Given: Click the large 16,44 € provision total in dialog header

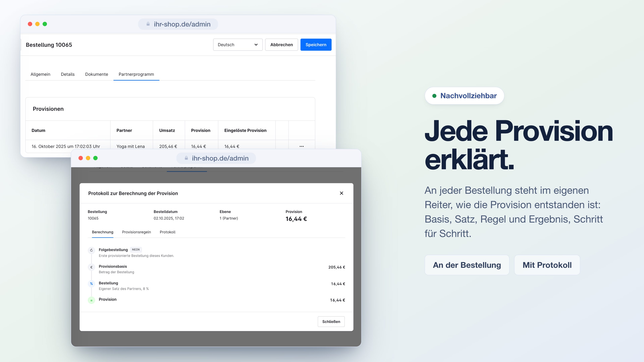Looking at the screenshot, I should 296,219.
